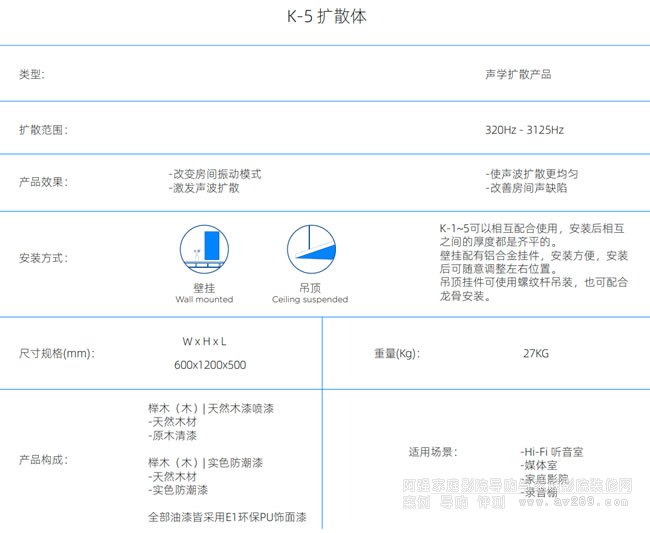Viewport: 650px width, 533px height.
Task: Click the K-1~5 installation description paragraph
Action: pyautogui.click(x=533, y=262)
